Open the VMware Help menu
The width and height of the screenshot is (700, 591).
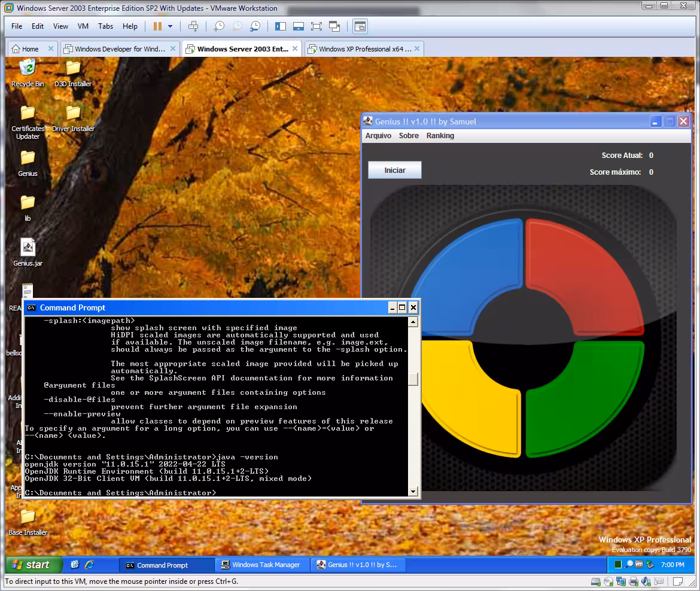pos(130,26)
